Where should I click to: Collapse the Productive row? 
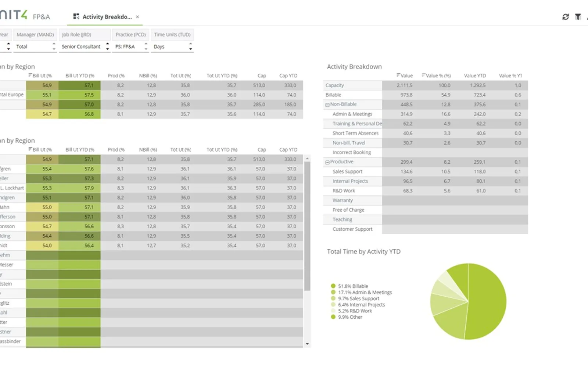point(327,162)
